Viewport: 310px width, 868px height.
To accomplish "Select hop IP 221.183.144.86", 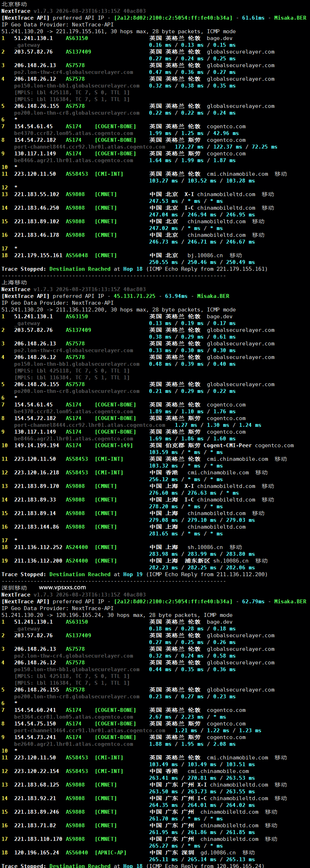I will coord(37,527).
